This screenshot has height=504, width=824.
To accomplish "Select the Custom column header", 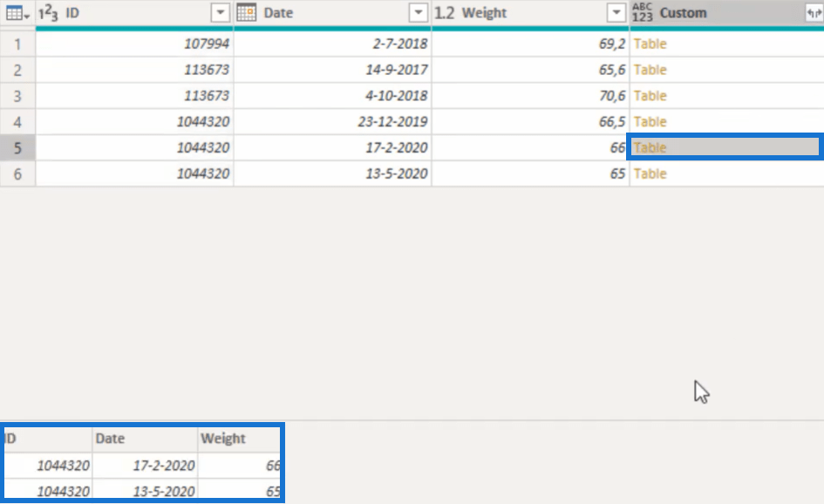I will point(727,12).
